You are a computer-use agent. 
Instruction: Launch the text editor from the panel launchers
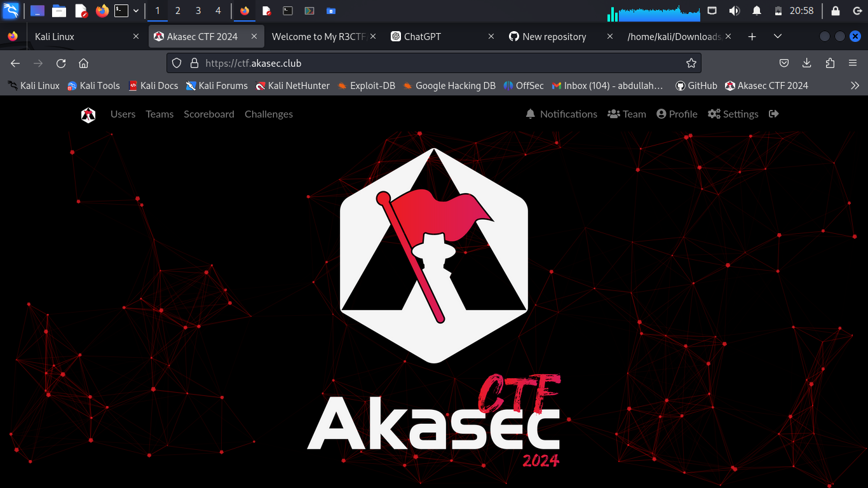81,11
